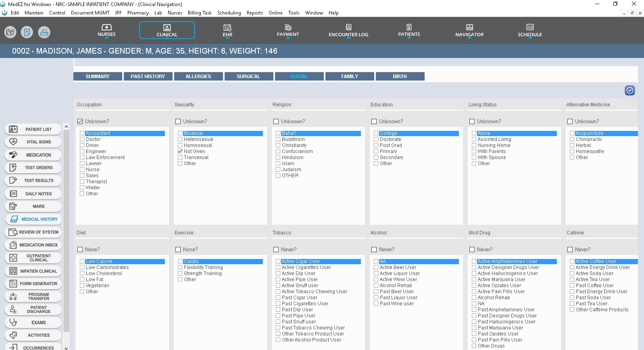644x350 pixels.
Task: Open the EHR module
Action: [x=227, y=31]
